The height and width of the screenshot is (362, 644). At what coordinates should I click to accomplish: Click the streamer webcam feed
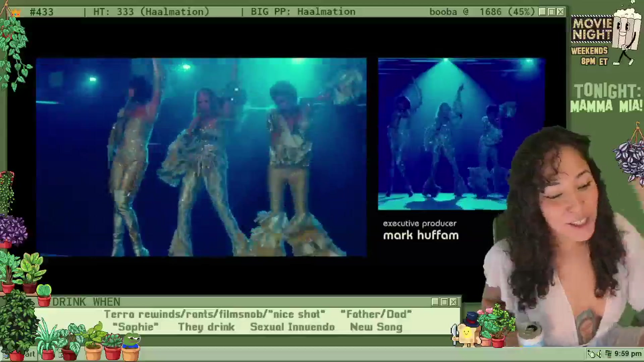tap(563, 238)
